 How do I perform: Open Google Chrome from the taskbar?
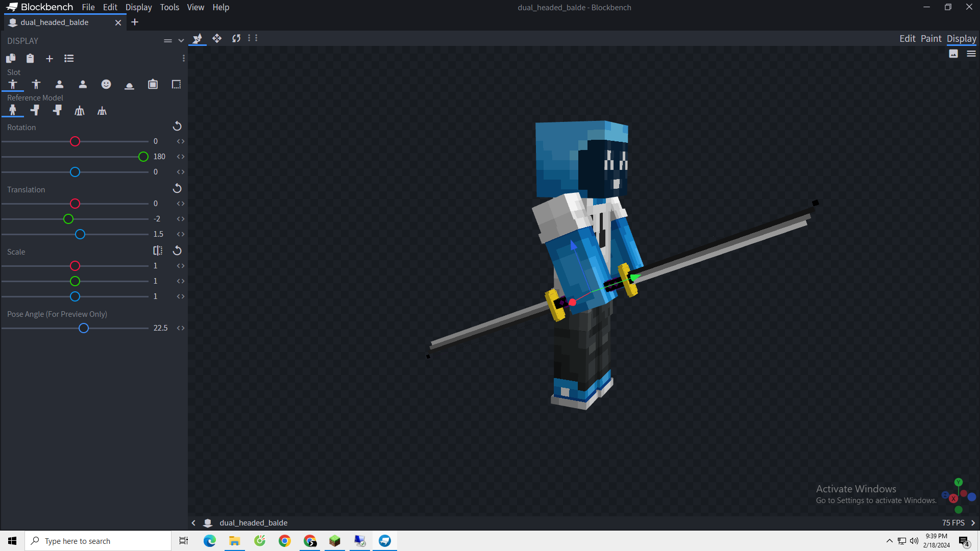[285, 541]
